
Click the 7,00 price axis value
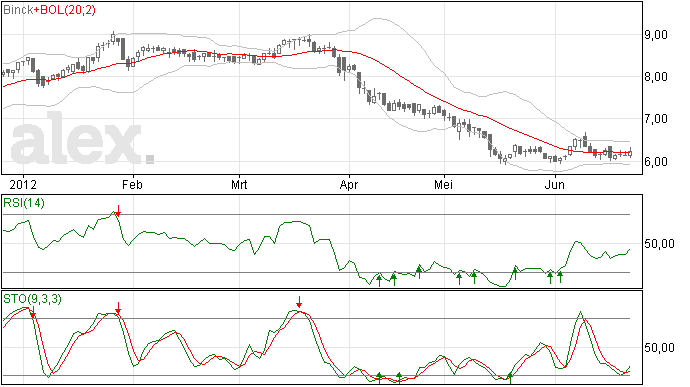(x=656, y=119)
